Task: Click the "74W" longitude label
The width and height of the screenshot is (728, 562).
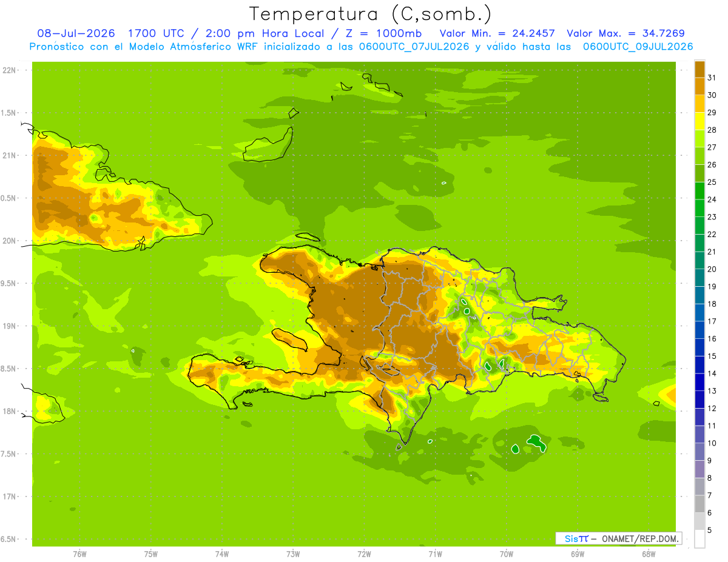Action: [222, 554]
